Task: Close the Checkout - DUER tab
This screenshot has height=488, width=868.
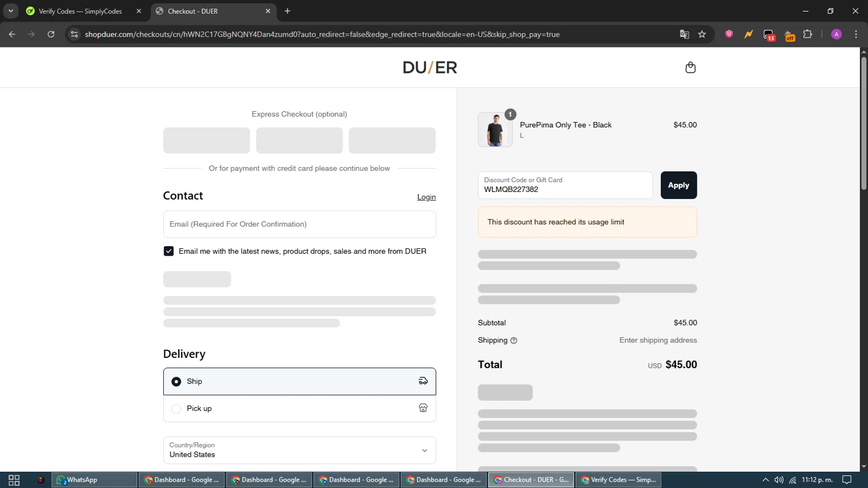Action: click(x=268, y=11)
